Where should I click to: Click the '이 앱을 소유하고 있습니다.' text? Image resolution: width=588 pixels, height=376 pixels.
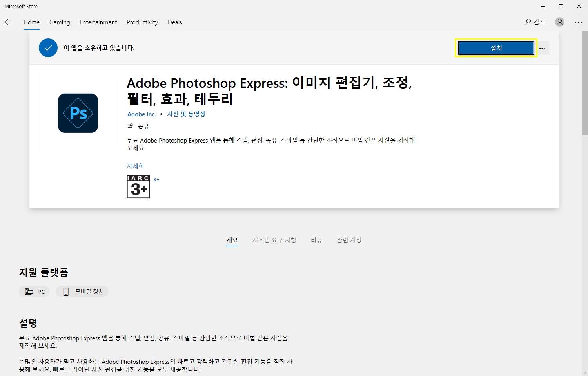click(x=99, y=48)
